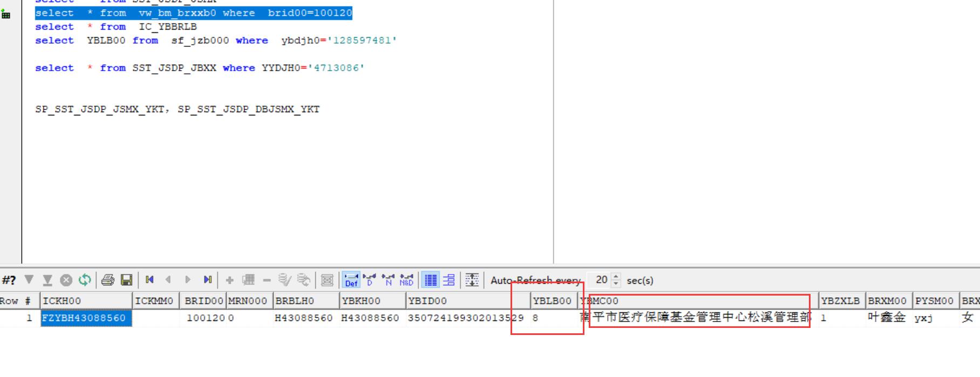
Task: Click the delete record minus icon
Action: coord(267,280)
